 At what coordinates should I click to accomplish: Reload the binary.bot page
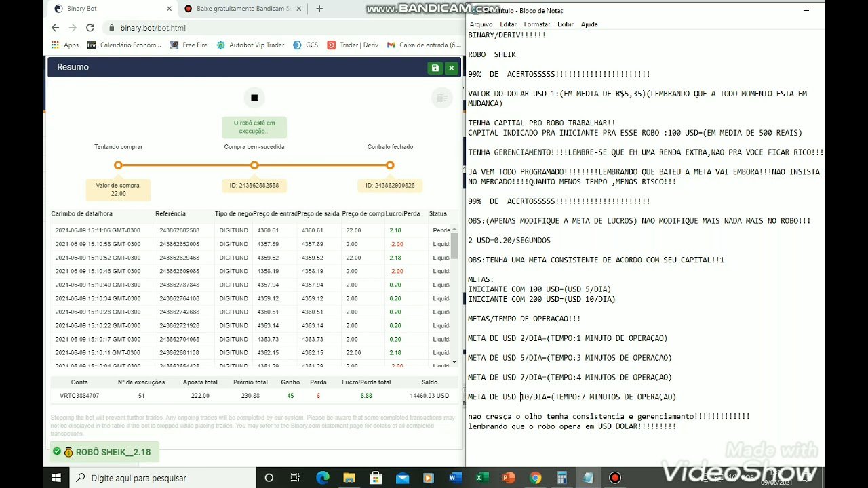90,28
